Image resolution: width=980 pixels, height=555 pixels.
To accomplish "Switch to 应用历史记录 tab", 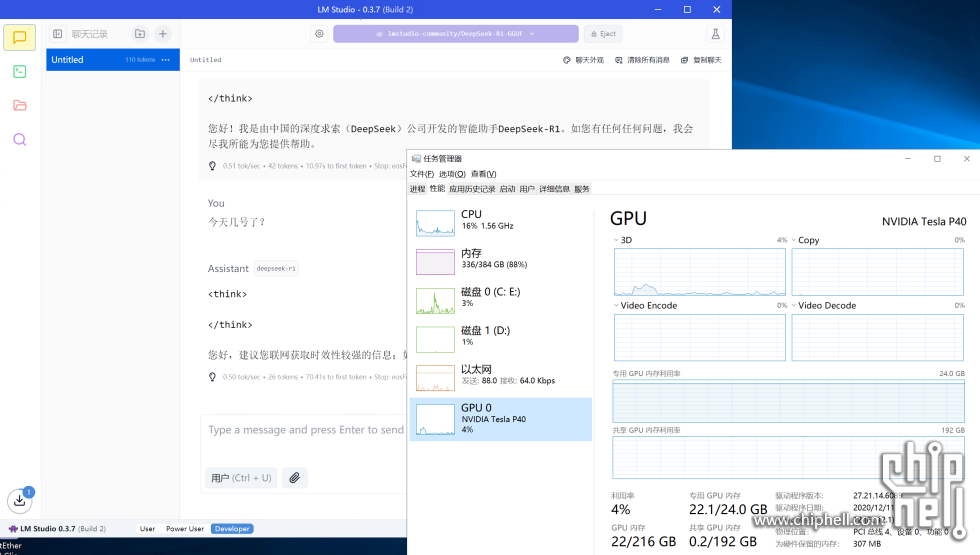I will tap(472, 189).
